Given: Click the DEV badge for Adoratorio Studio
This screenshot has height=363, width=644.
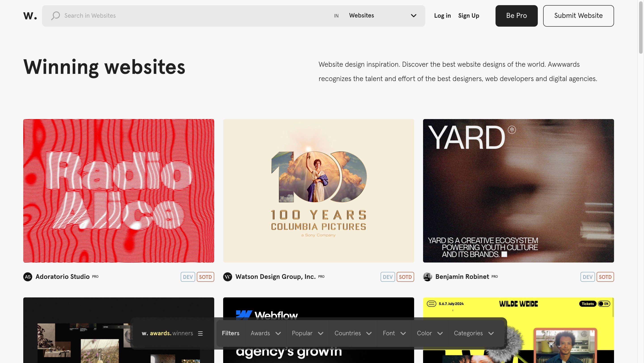Looking at the screenshot, I should 188,277.
